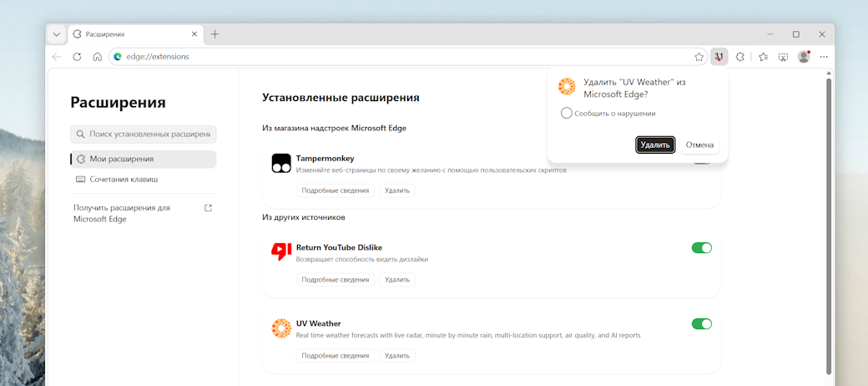Click the Tampermonkey extension name
This screenshot has height=386, width=868.
click(x=325, y=159)
